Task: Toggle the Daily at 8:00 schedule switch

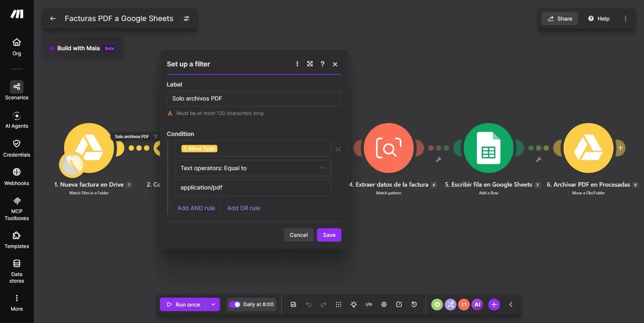Action: tap(235, 304)
